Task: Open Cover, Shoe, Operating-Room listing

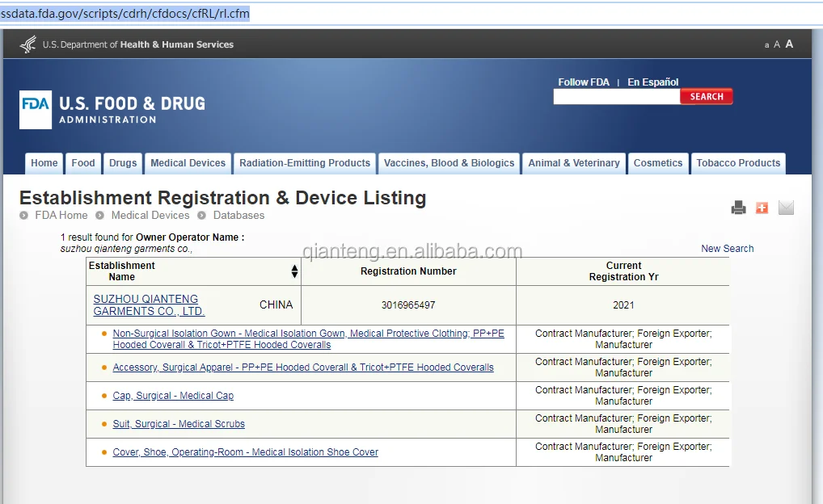Action: coord(245,452)
